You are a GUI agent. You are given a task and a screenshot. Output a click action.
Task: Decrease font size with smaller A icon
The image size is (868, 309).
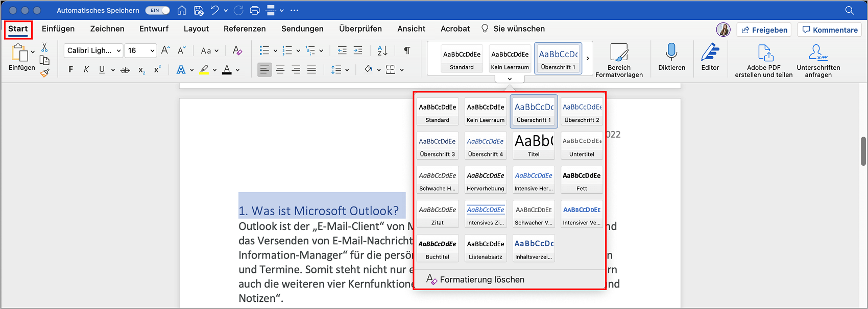(x=182, y=50)
